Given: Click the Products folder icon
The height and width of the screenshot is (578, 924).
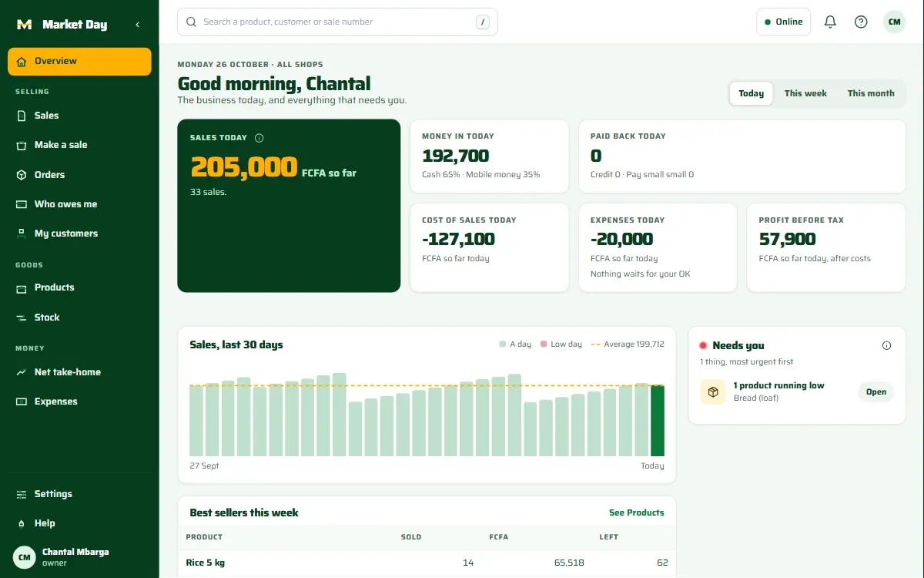Looking at the screenshot, I should pyautogui.click(x=21, y=287).
